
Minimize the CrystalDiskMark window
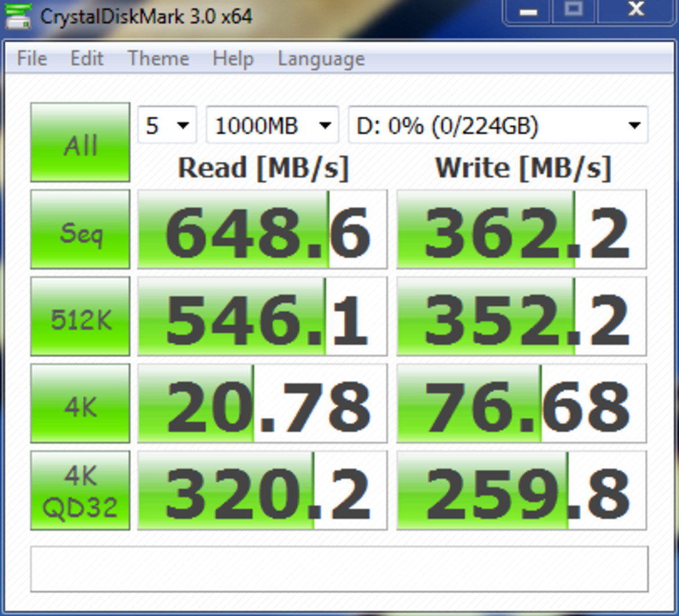[x=527, y=11]
